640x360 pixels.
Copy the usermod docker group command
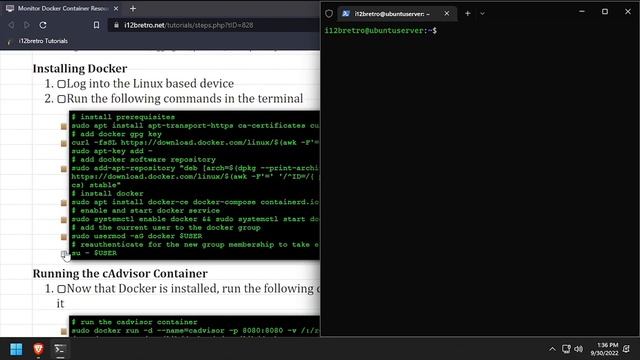coord(64,237)
